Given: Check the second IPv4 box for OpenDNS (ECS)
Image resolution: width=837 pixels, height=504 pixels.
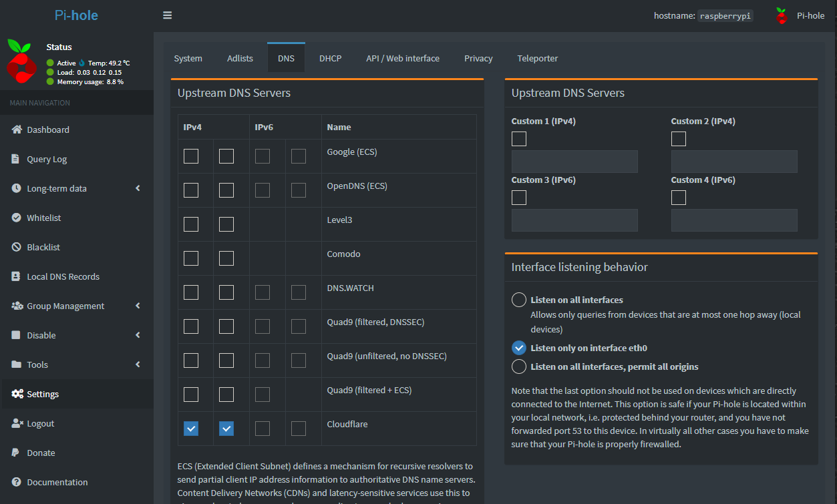Looking at the screenshot, I should (x=226, y=190).
